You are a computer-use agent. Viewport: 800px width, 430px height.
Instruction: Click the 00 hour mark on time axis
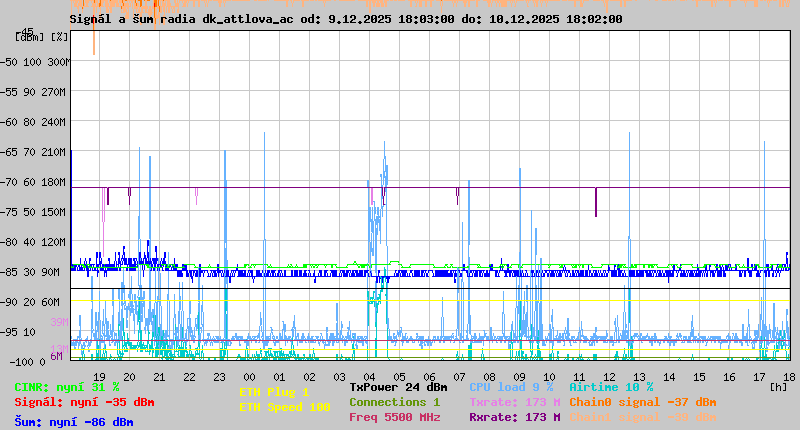click(x=250, y=376)
